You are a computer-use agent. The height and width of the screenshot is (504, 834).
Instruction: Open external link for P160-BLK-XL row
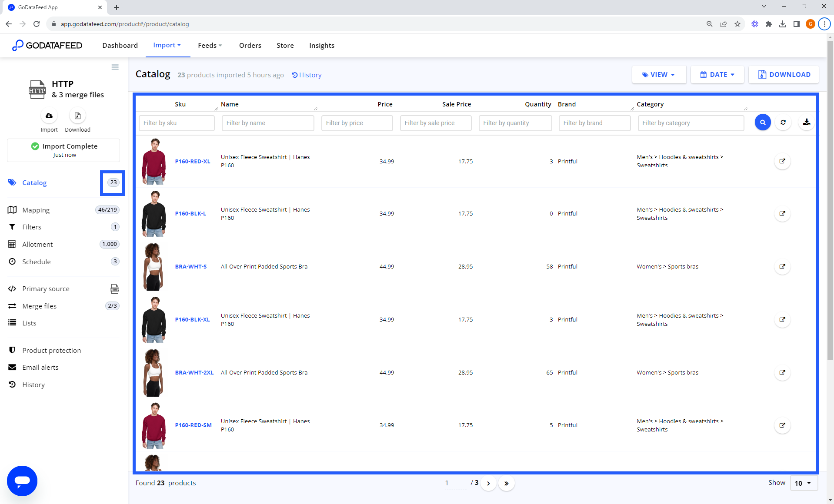782,320
